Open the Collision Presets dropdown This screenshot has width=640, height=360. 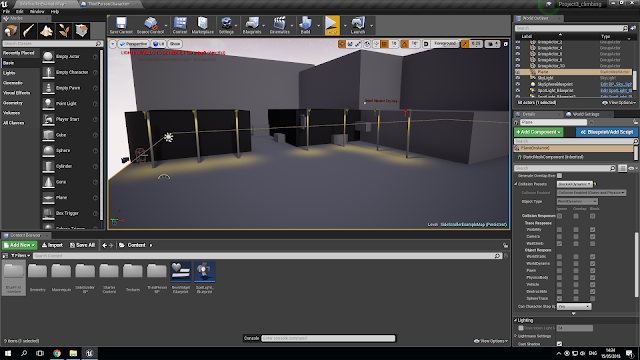coord(574,184)
